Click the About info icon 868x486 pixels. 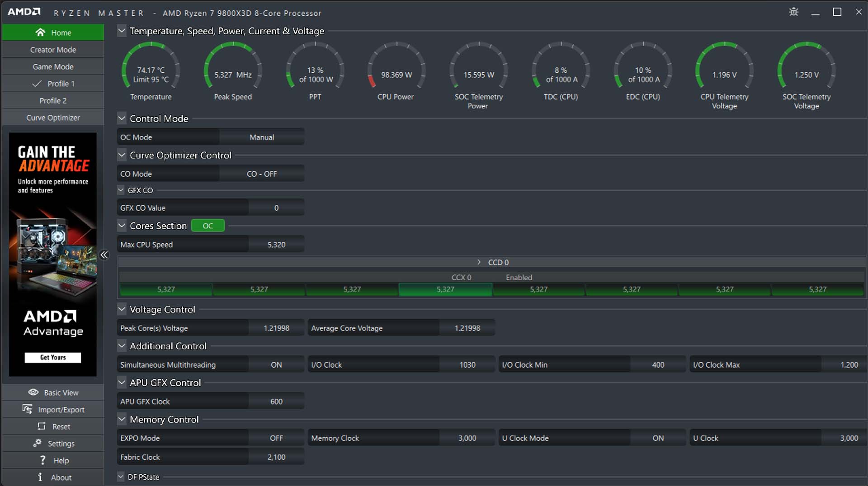(40, 477)
